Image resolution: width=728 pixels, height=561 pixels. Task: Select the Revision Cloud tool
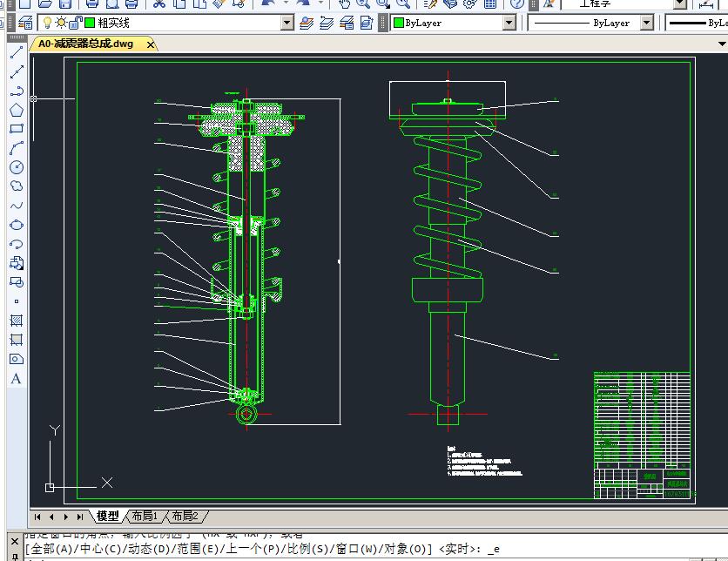(16, 186)
